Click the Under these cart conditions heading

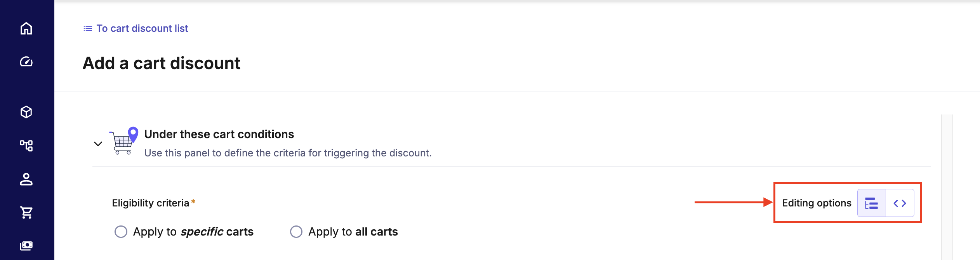click(x=219, y=134)
